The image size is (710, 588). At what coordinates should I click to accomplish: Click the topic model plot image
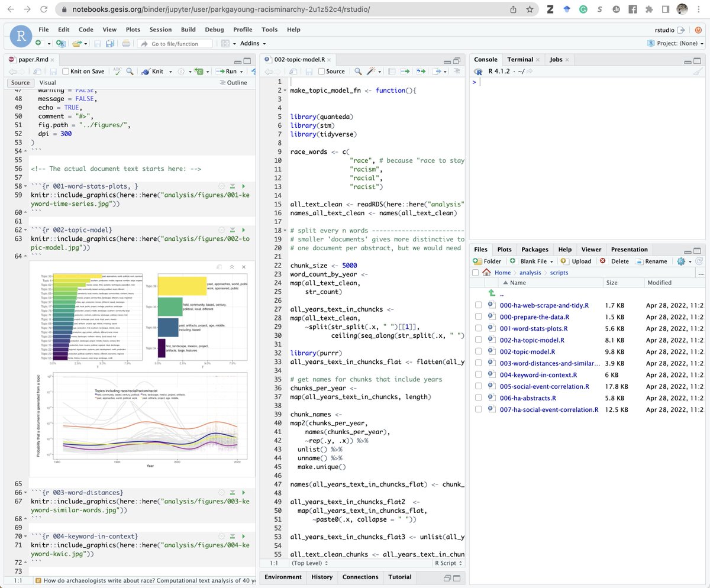pos(142,370)
